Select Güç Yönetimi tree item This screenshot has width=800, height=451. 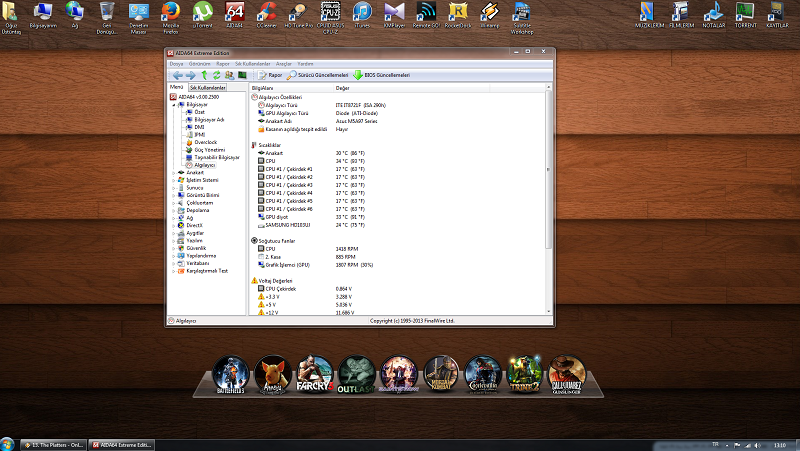[x=207, y=149]
